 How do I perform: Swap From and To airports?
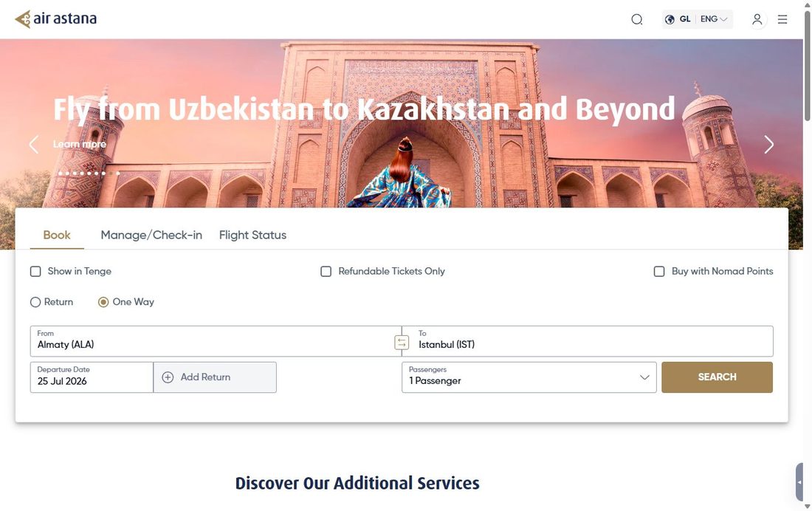point(402,343)
